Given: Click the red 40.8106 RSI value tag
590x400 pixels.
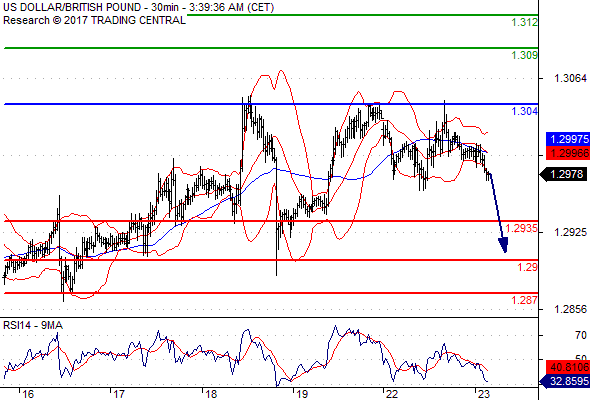Looking at the screenshot, I should pos(568,367).
